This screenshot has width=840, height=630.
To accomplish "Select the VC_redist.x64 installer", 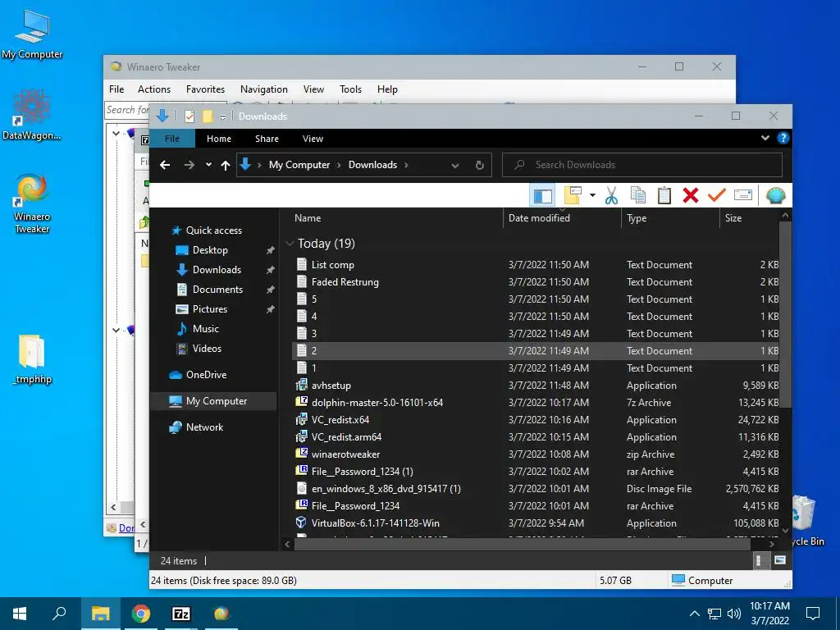I will [x=340, y=419].
